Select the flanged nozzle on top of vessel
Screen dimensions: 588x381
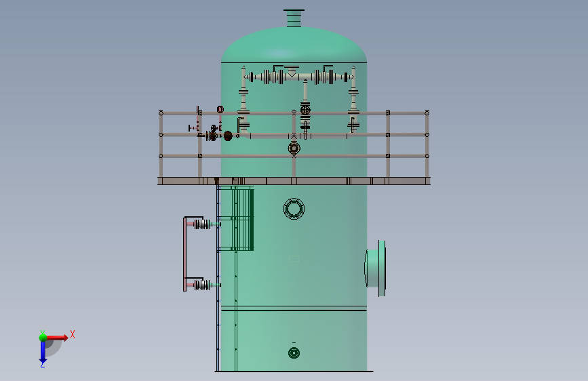[x=294, y=18]
